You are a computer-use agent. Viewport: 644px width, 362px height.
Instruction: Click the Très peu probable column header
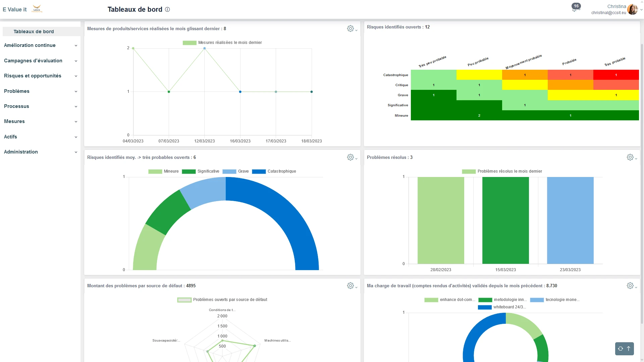click(x=432, y=62)
